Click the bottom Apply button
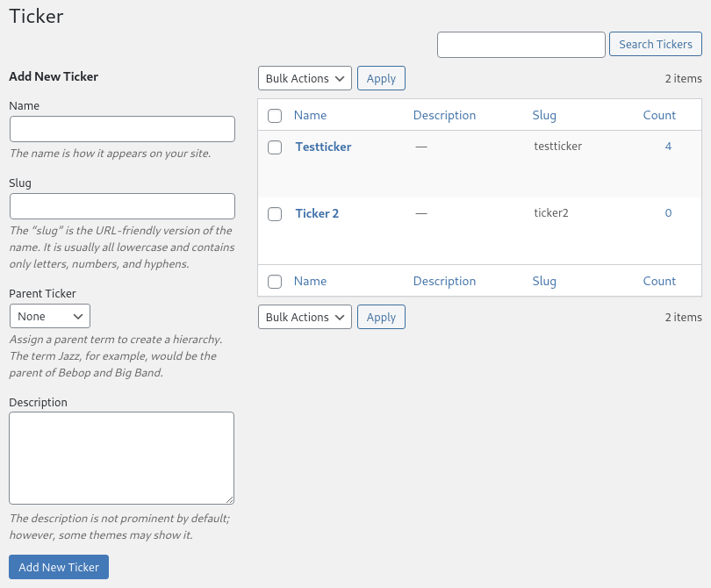Viewport: 711px width, 588px height. 381,317
